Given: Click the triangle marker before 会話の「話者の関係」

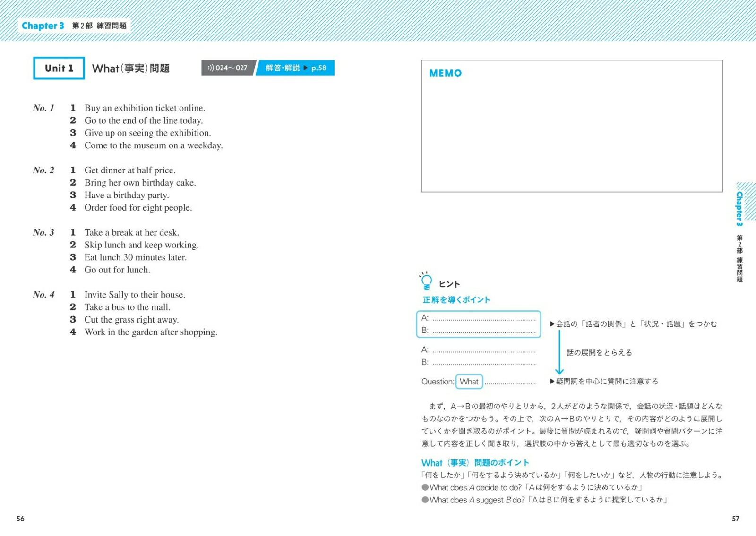Looking at the screenshot, I should (x=552, y=324).
